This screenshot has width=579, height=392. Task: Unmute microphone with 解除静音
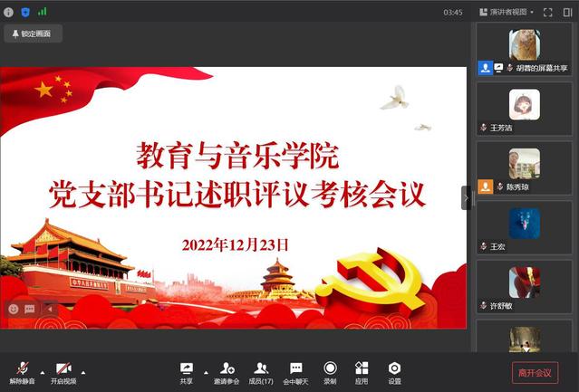(22, 373)
